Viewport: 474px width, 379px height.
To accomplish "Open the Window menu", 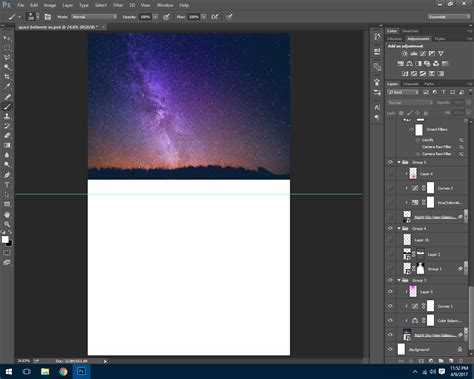I will (165, 5).
